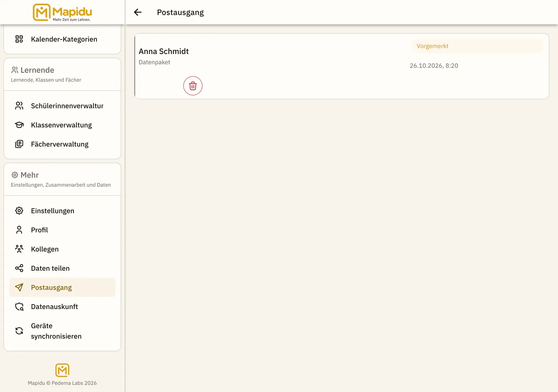
Task: Click the Postausgang page title
Action: coord(180,12)
